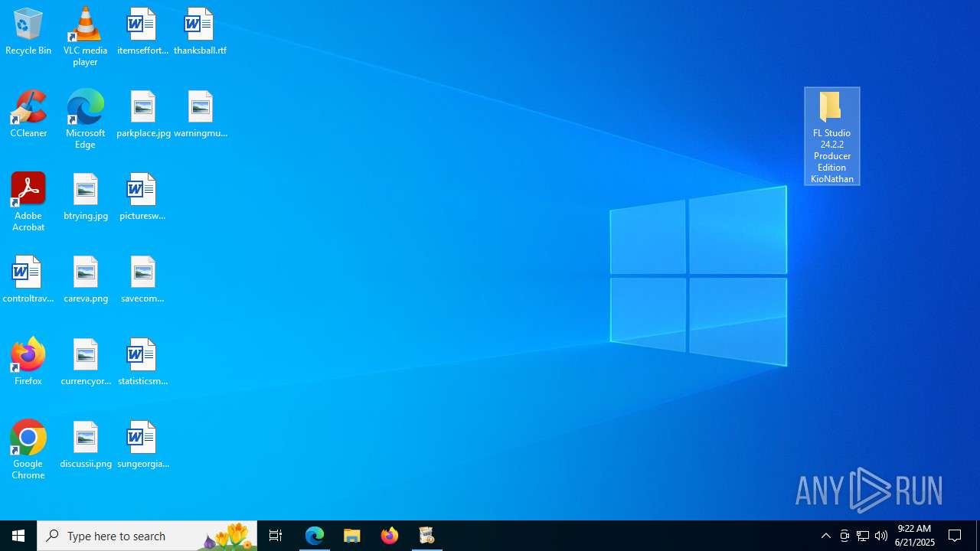Open the Action Center notifications icon
Image resolution: width=980 pixels, height=551 pixels.
955,536
